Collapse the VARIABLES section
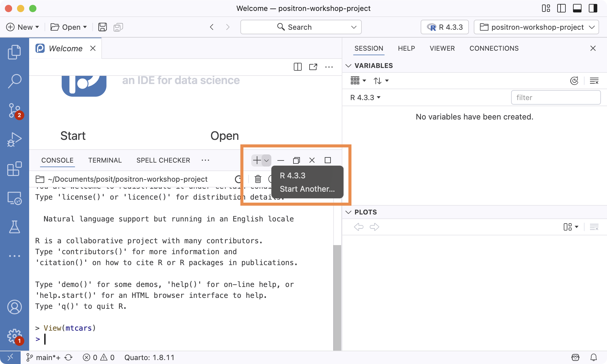The height and width of the screenshot is (364, 607). (348, 66)
